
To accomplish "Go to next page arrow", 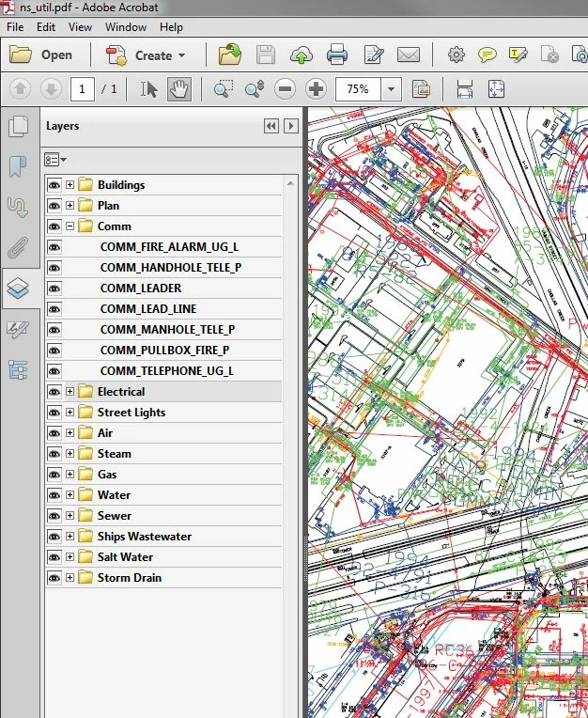I will (x=51, y=89).
